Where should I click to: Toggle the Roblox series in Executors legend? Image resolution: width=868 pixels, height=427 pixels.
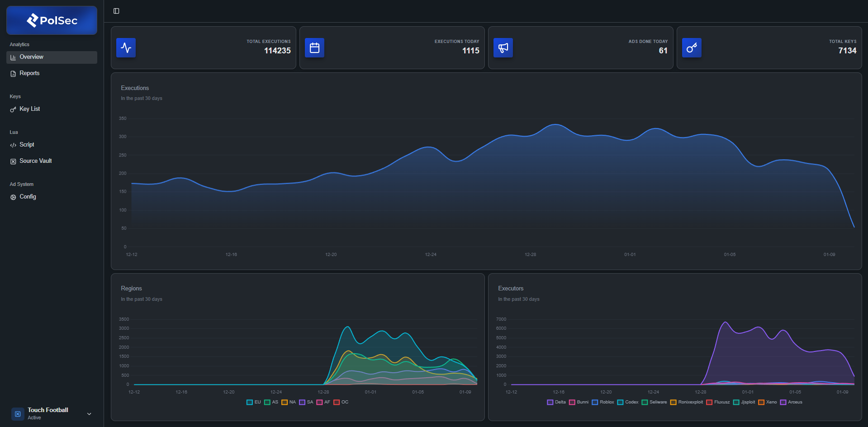tap(603, 402)
